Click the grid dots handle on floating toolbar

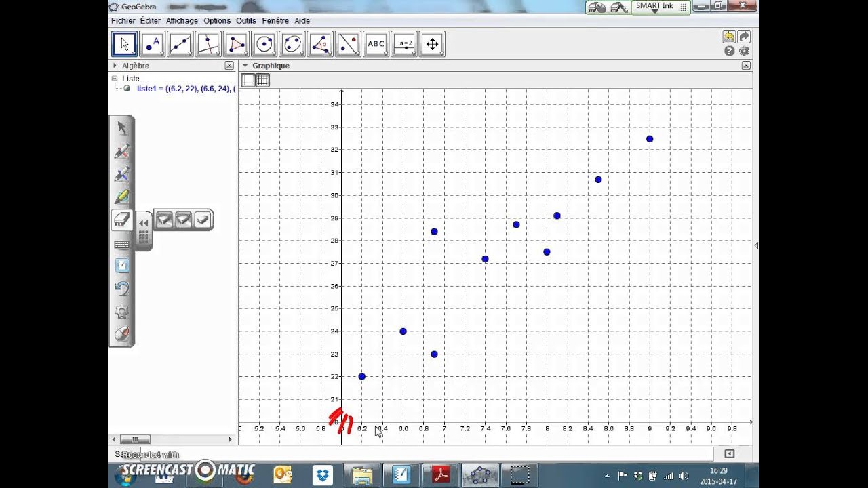coord(144,237)
